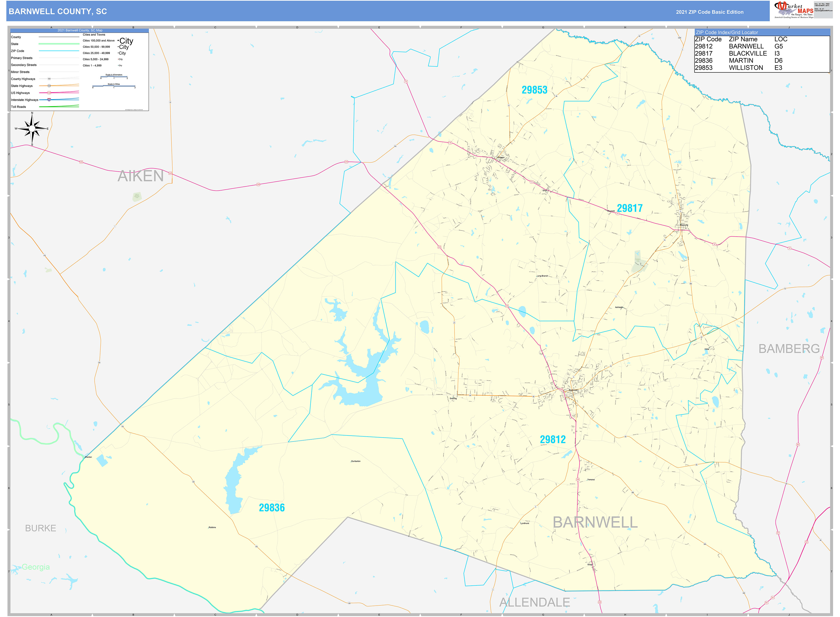
Task: Select the I3 locator cell
Action: click(777, 53)
